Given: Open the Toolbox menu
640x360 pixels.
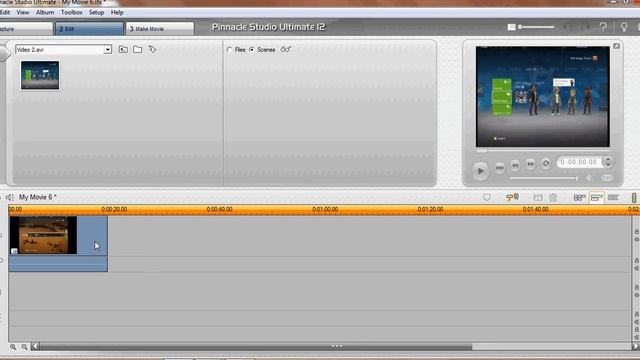Looking at the screenshot, I should pyautogui.click(x=71, y=13).
